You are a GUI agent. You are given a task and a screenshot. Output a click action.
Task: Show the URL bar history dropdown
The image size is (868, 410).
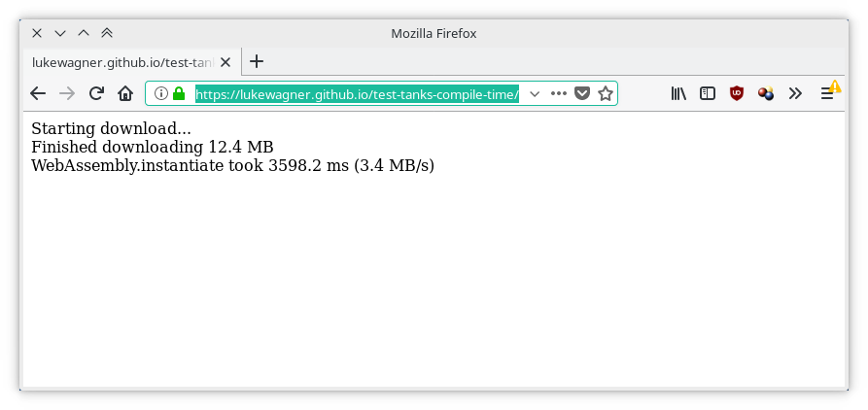[535, 94]
